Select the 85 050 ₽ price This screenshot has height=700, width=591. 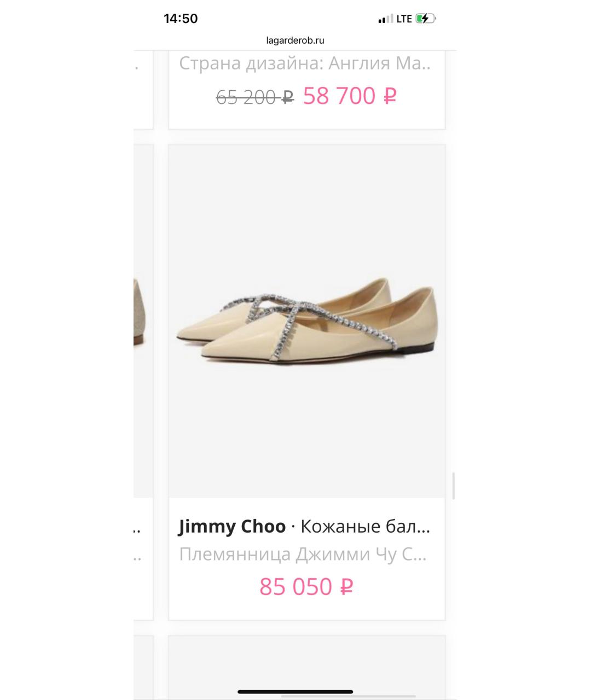tap(306, 587)
